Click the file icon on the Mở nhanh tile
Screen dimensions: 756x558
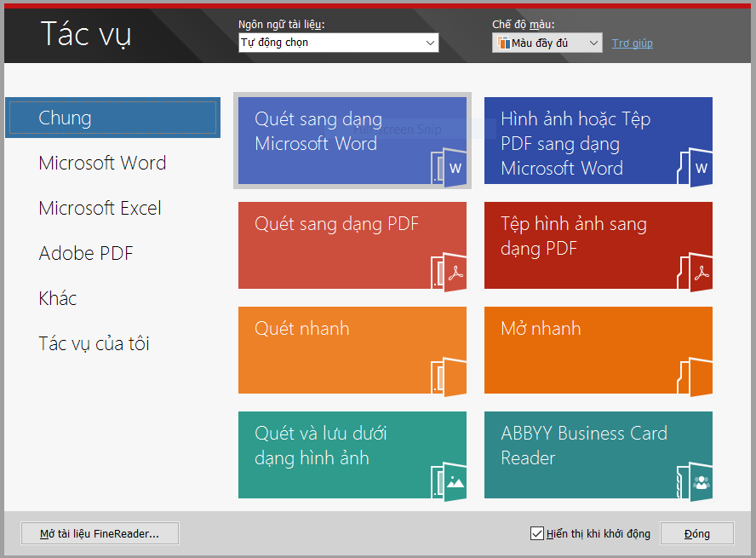pos(695,377)
